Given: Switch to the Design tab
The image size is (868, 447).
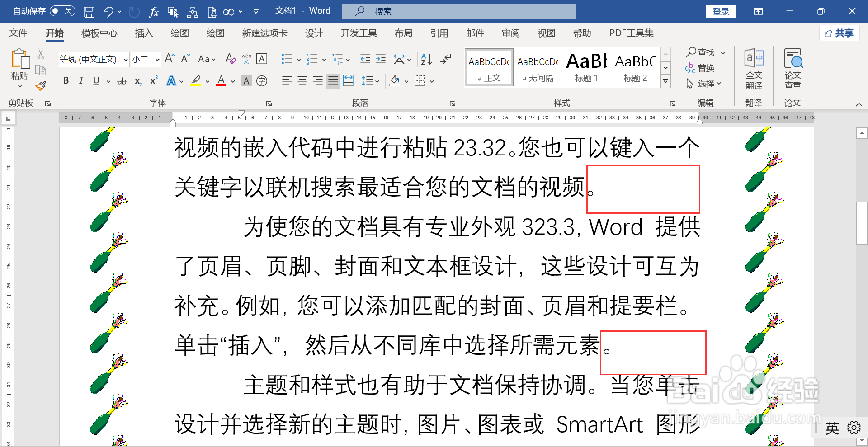Looking at the screenshot, I should click(x=314, y=33).
